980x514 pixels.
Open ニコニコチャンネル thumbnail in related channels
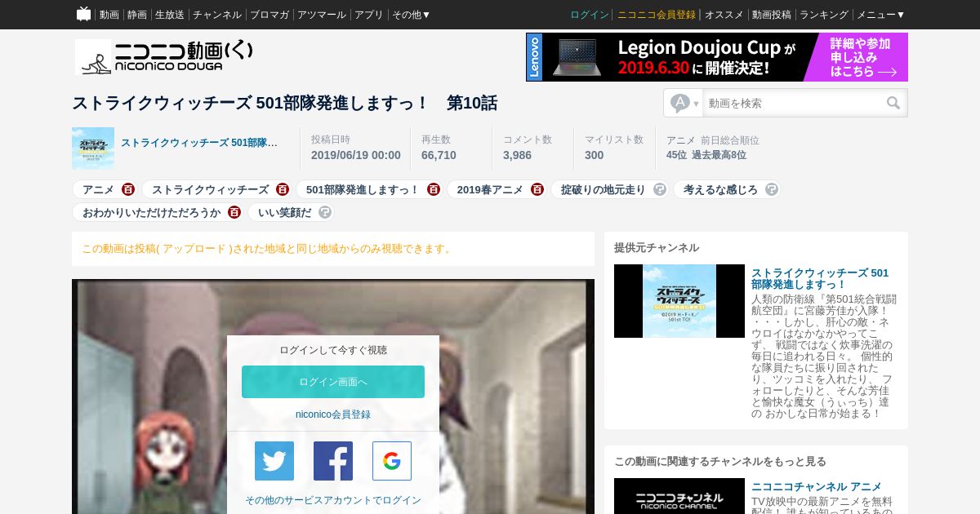tap(679, 496)
